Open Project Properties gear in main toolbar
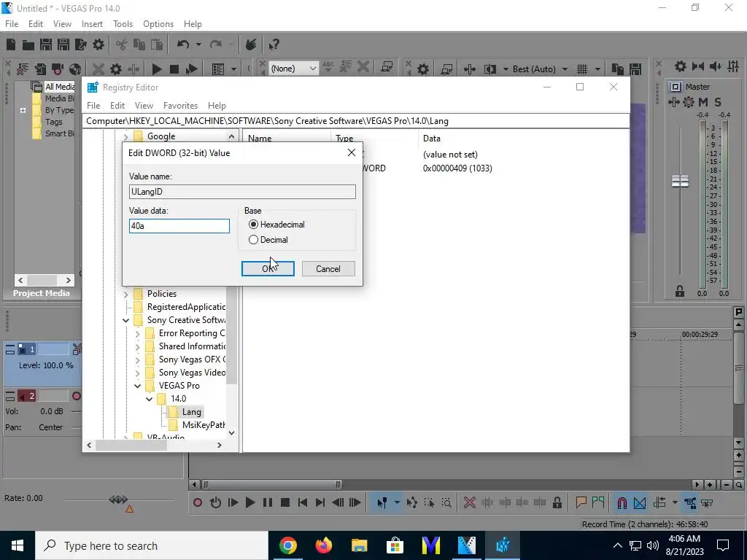Image resolution: width=747 pixels, height=560 pixels. coord(98,44)
